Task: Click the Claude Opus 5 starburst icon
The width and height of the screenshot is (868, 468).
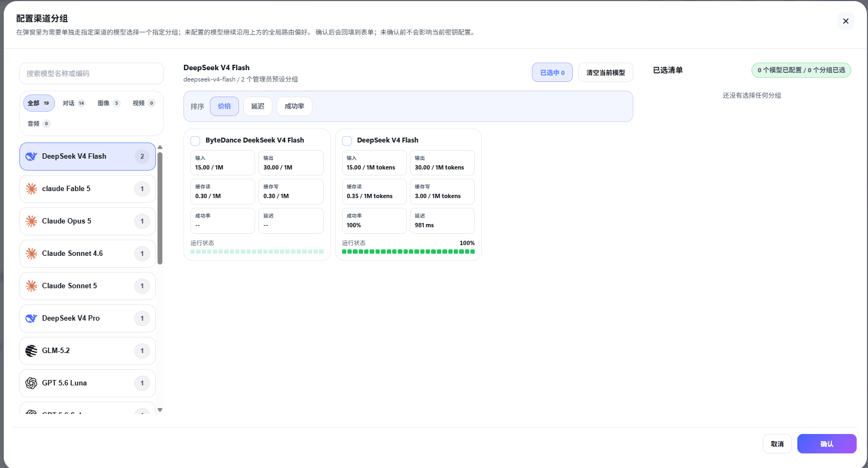Action: click(31, 221)
